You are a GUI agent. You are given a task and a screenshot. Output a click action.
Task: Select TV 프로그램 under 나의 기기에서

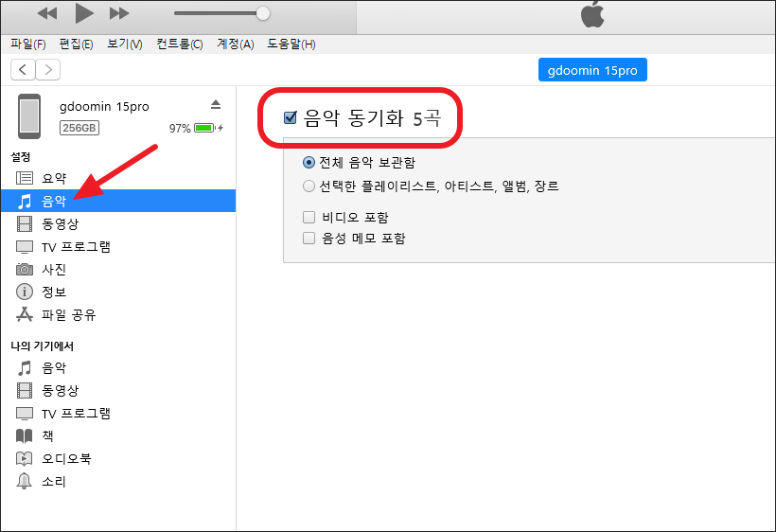[117, 414]
